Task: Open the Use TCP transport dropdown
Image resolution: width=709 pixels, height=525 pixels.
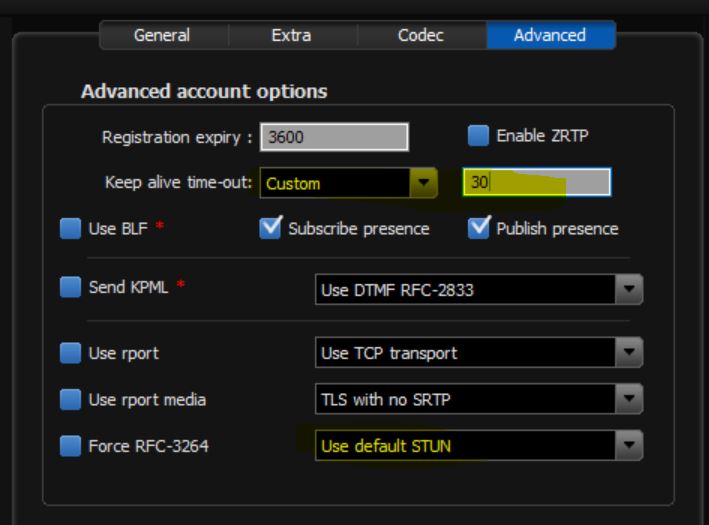Action: pos(478,353)
